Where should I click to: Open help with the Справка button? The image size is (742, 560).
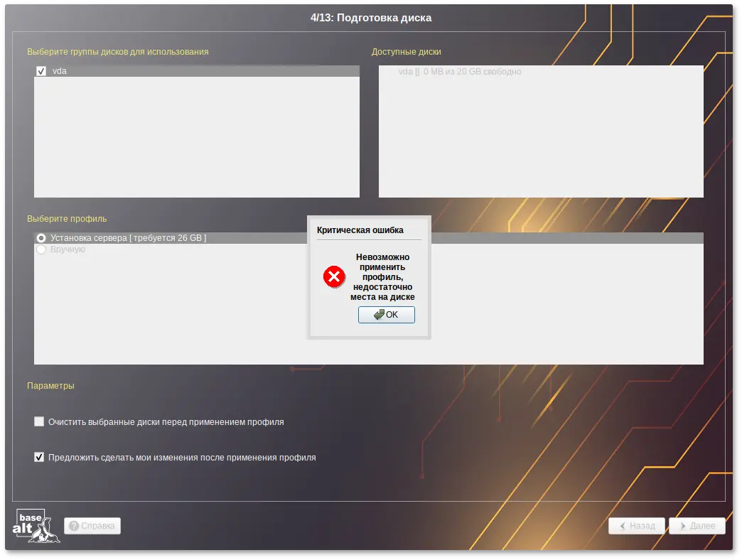coord(92,527)
